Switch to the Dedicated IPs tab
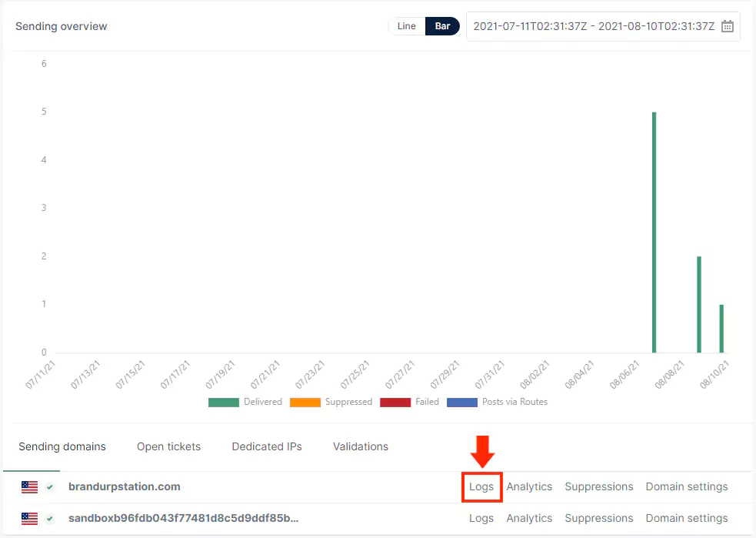Viewport: 756px width, 538px height. click(x=267, y=447)
